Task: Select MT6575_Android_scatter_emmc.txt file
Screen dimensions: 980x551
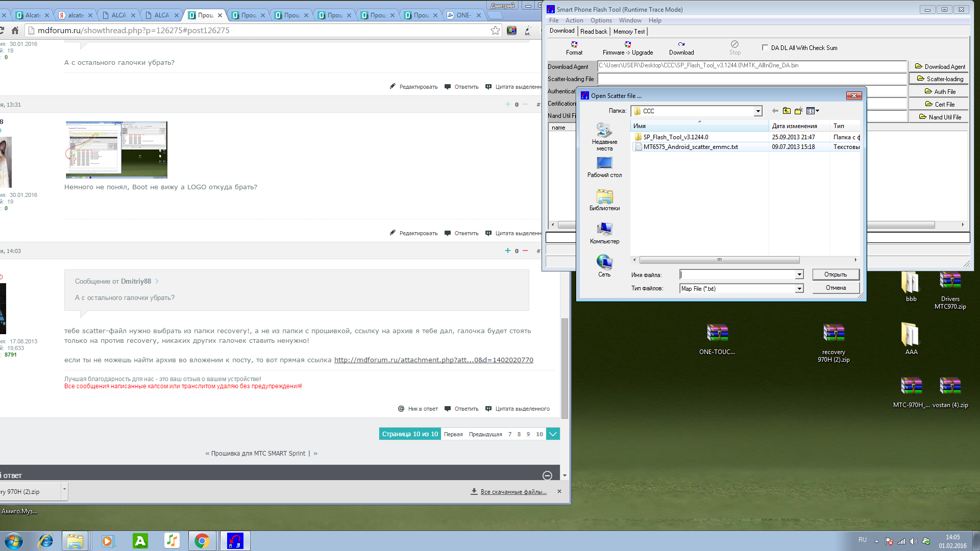Action: [690, 147]
